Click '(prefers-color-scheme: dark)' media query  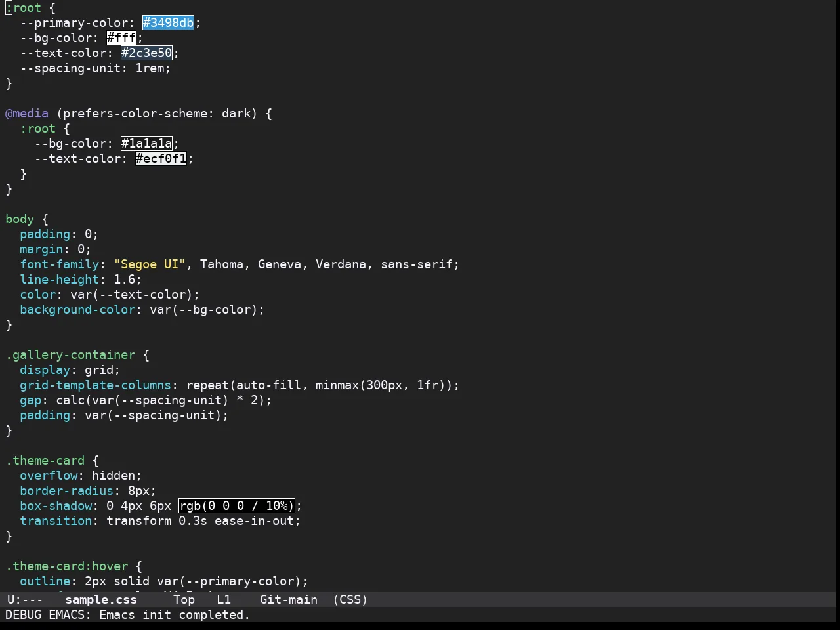pos(157,114)
